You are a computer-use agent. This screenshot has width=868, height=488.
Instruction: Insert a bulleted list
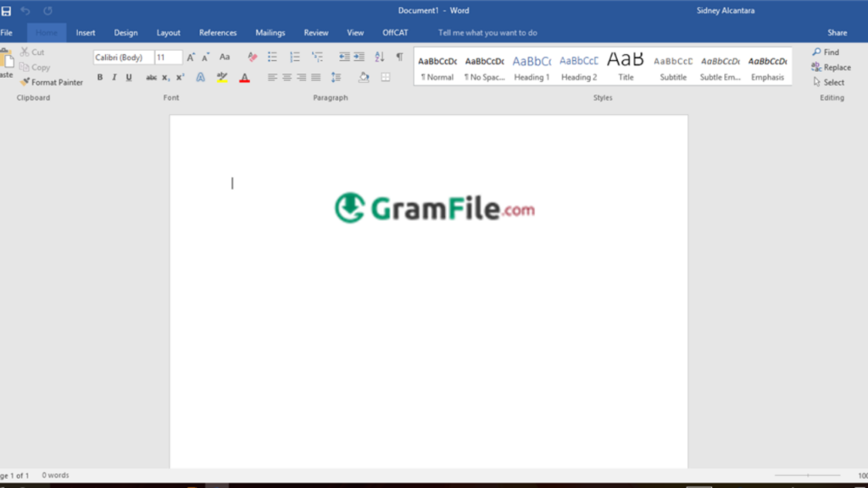pyautogui.click(x=273, y=57)
